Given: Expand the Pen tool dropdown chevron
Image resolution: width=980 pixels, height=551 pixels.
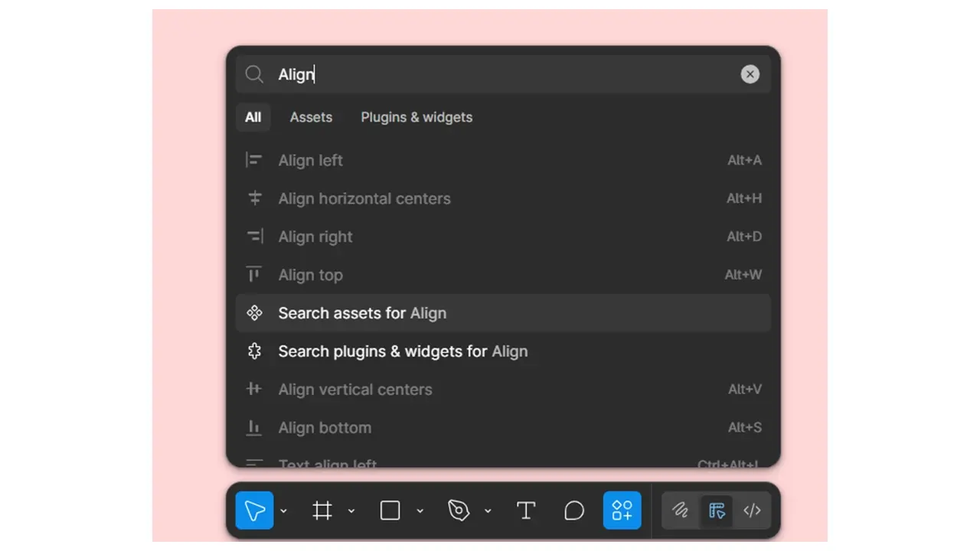Looking at the screenshot, I should [x=488, y=511].
